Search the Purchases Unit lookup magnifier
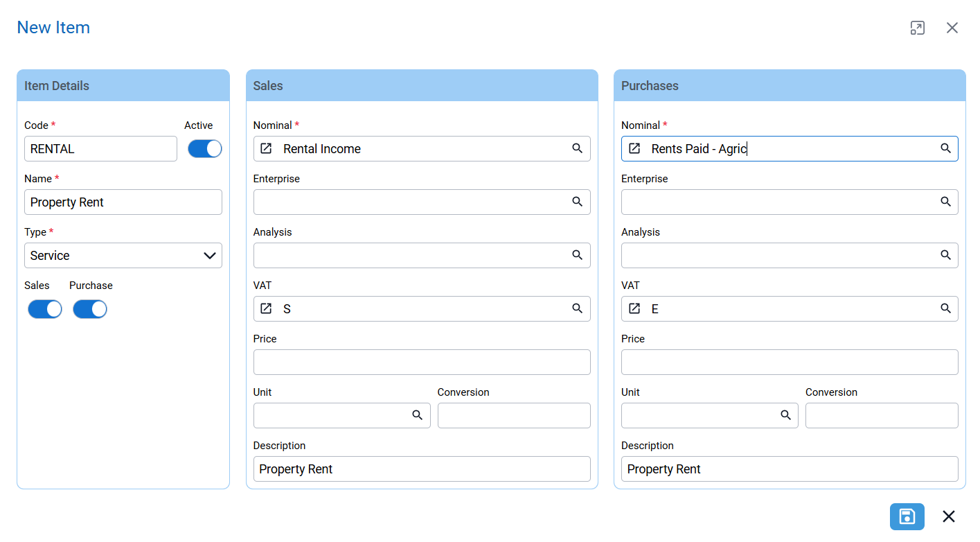This screenshot has width=980, height=542. (785, 415)
